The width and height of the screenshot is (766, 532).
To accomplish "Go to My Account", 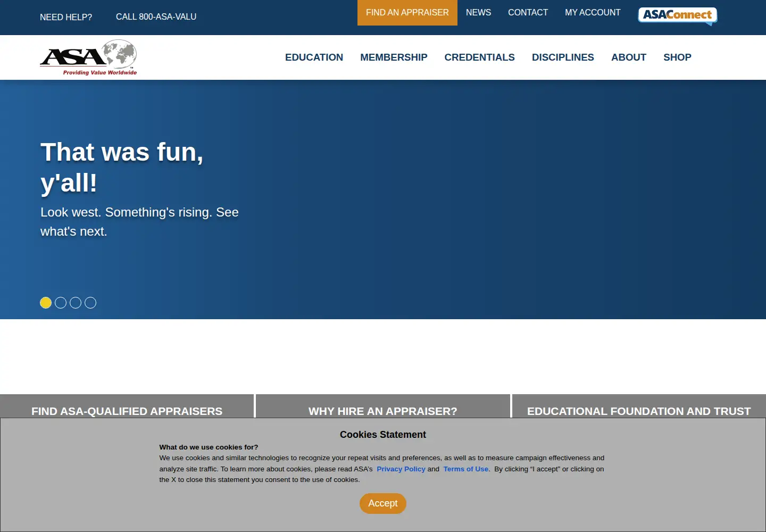I will [593, 13].
